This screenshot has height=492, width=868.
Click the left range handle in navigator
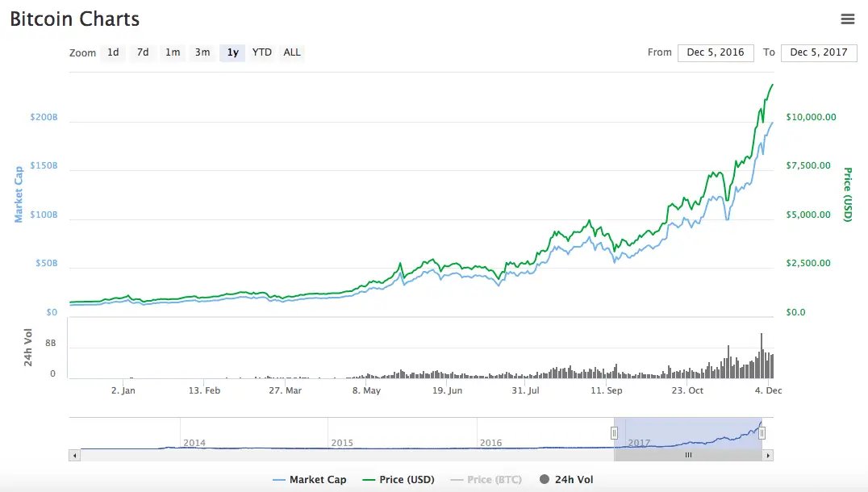[x=614, y=433]
